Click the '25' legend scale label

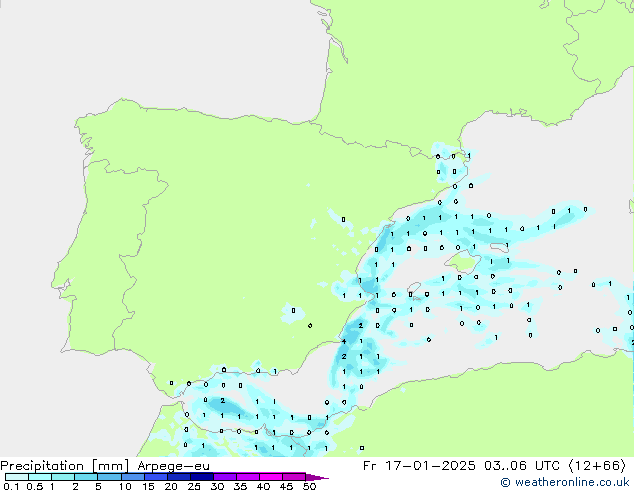[x=194, y=486]
